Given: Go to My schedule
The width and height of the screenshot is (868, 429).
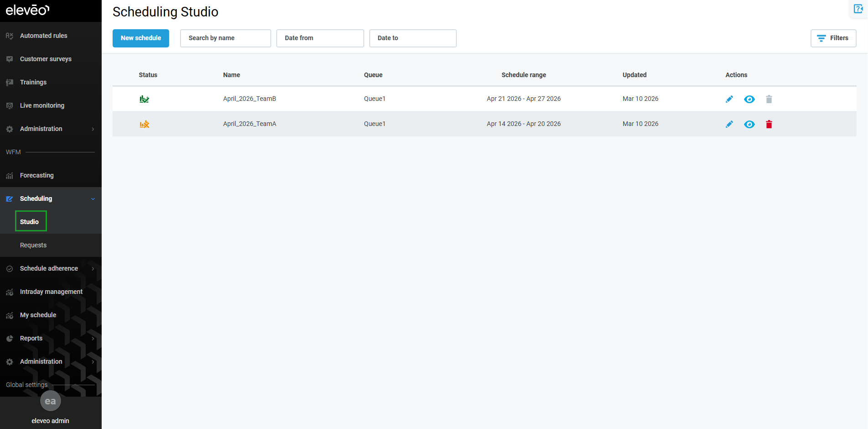Looking at the screenshot, I should click(x=38, y=315).
